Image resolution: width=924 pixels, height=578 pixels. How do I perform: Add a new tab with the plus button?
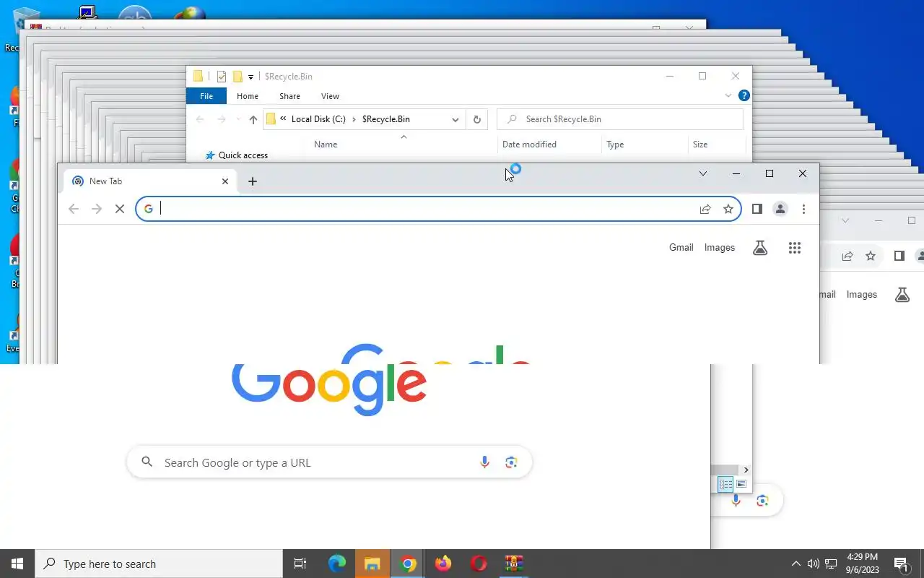click(x=253, y=181)
